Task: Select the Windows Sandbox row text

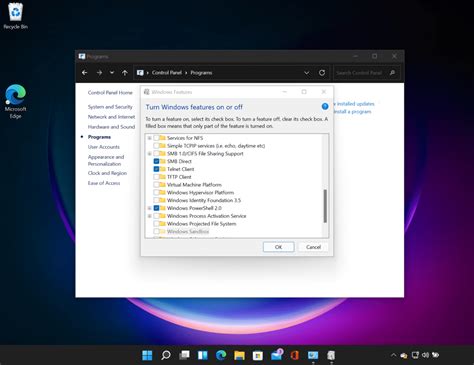Action: (188, 231)
